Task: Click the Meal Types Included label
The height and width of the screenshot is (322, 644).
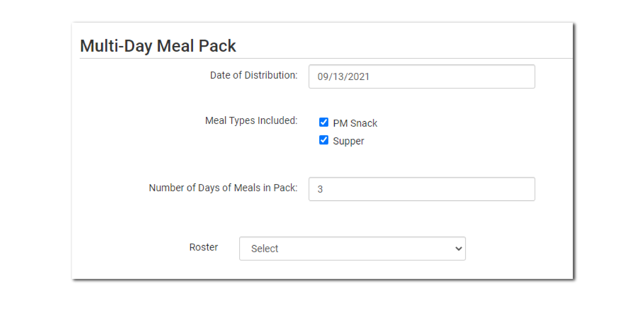Action: pos(251,120)
